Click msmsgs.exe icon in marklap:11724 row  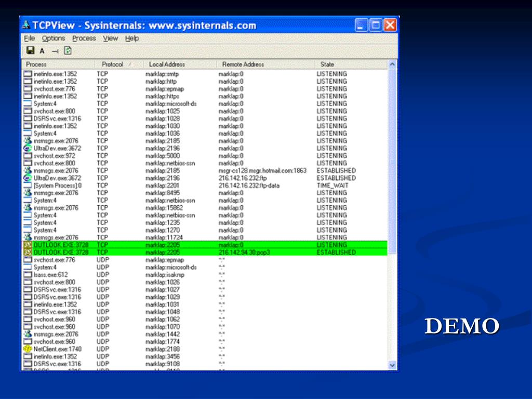tap(28, 237)
